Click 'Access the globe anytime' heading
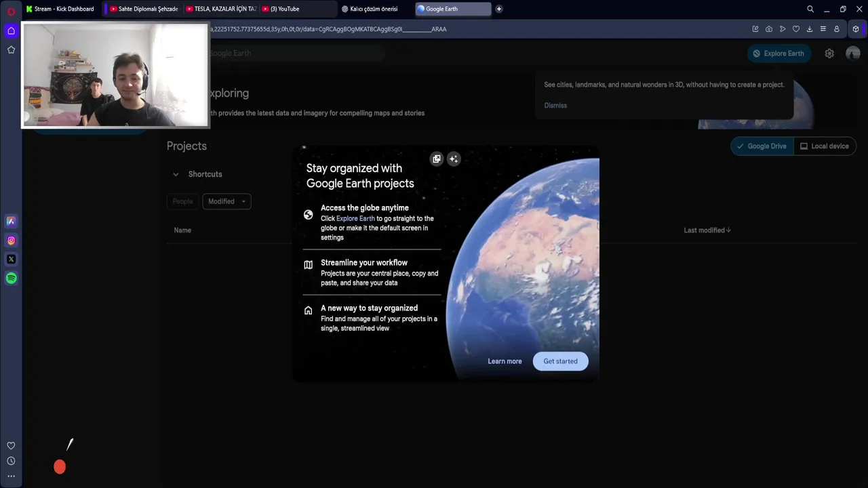 pyautogui.click(x=365, y=207)
